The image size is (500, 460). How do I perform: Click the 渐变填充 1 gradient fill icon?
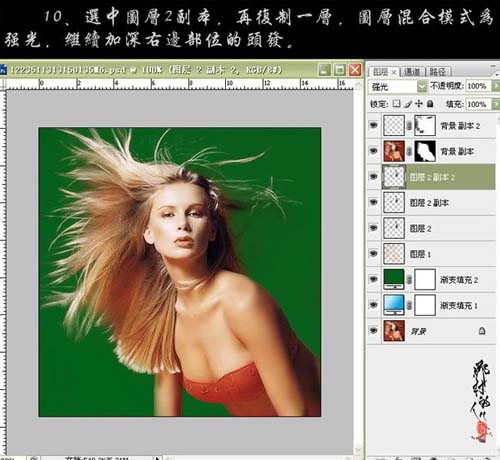394,305
